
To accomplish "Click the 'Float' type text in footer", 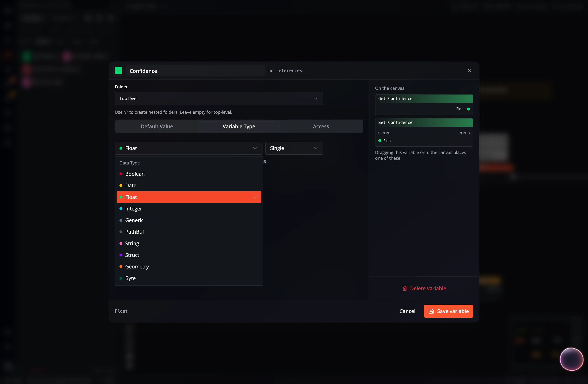I will coord(121,311).
